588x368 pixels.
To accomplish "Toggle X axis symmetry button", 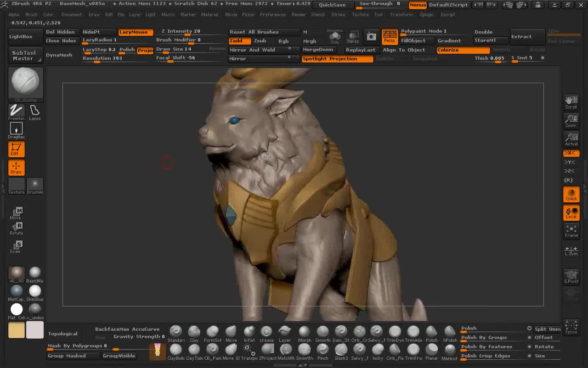I will (x=571, y=153).
